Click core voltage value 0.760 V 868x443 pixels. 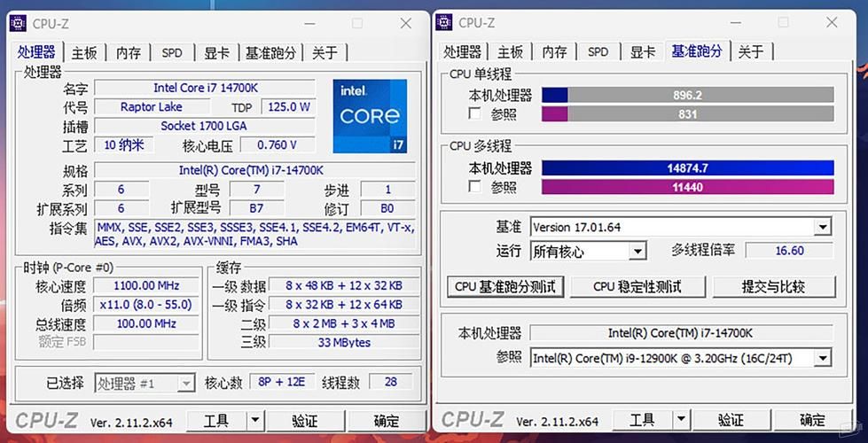[x=278, y=145]
